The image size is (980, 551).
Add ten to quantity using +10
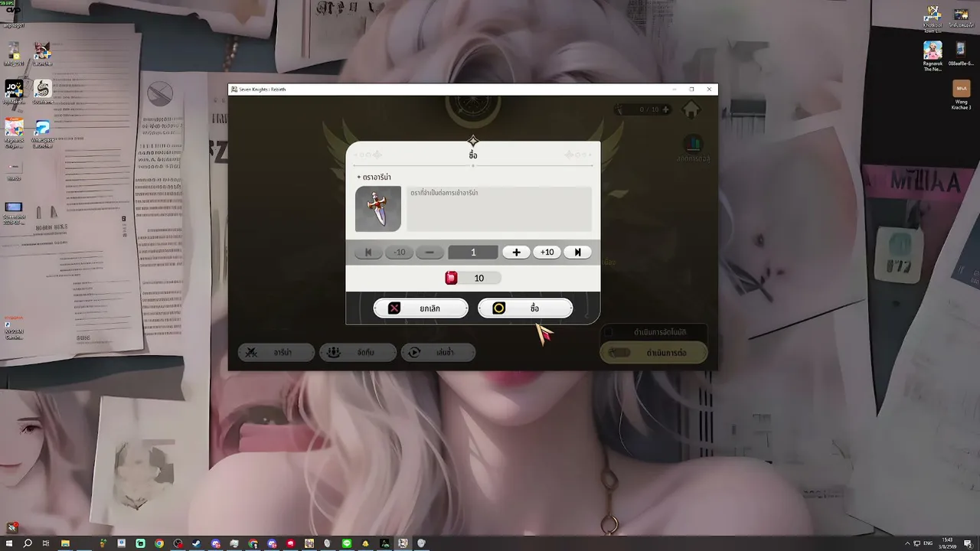[x=547, y=253]
